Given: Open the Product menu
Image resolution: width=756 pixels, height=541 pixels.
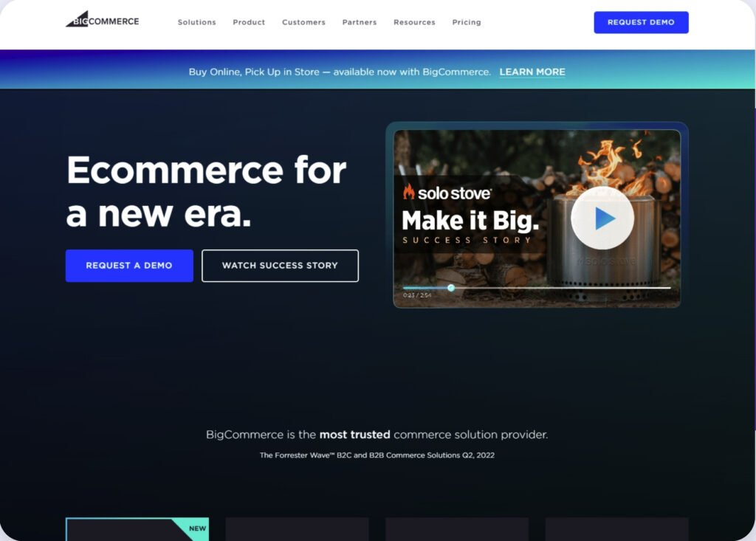Looking at the screenshot, I should coord(249,22).
